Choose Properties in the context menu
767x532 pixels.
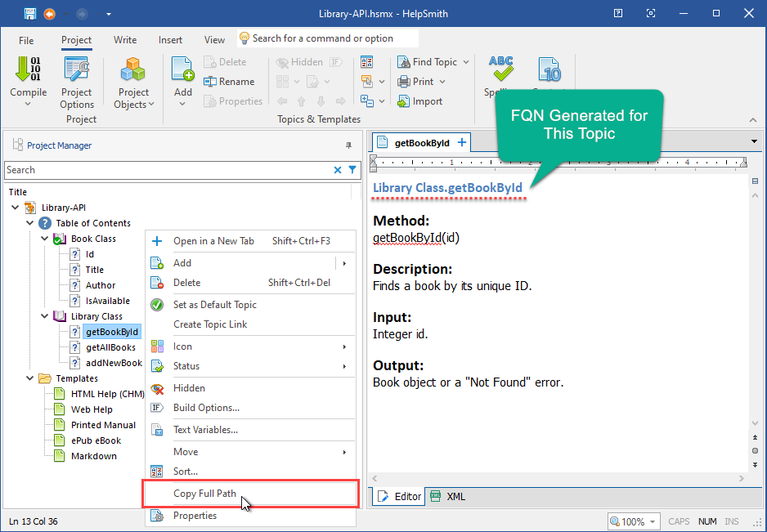(250, 516)
